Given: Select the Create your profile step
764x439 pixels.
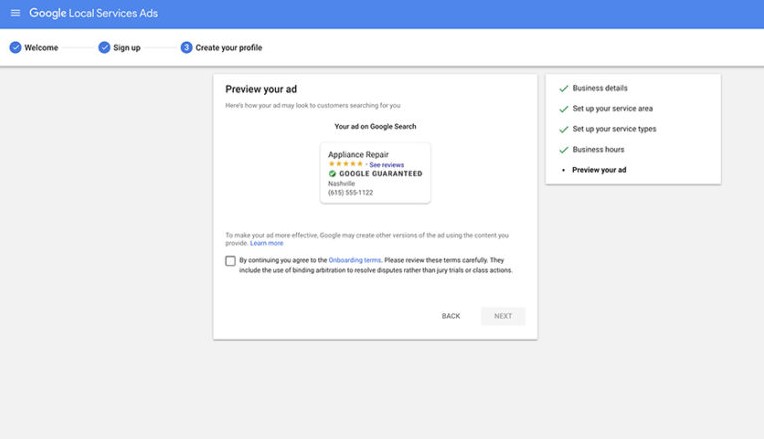Looking at the screenshot, I should tap(229, 48).
